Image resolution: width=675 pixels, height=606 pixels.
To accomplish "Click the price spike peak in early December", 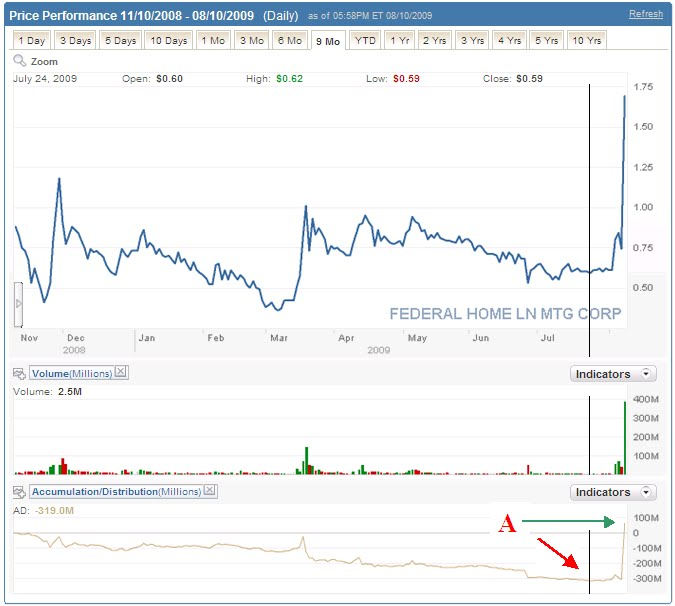I will (x=59, y=178).
